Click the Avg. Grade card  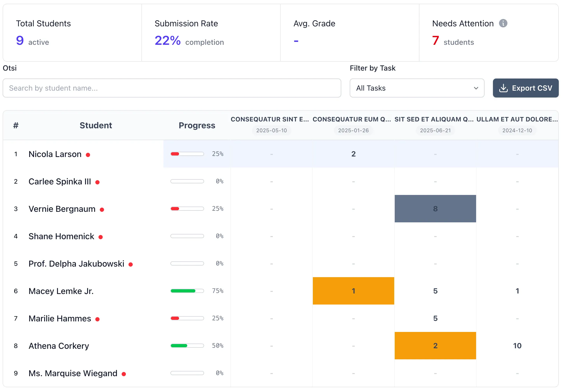tap(350, 33)
